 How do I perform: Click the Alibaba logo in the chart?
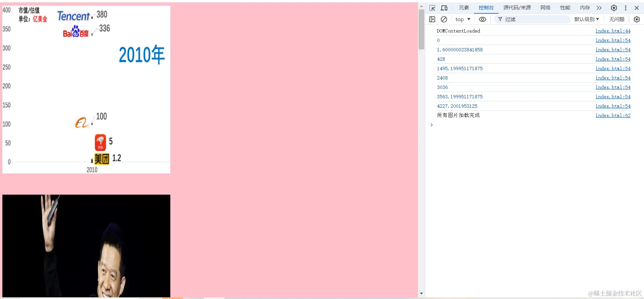(81, 122)
